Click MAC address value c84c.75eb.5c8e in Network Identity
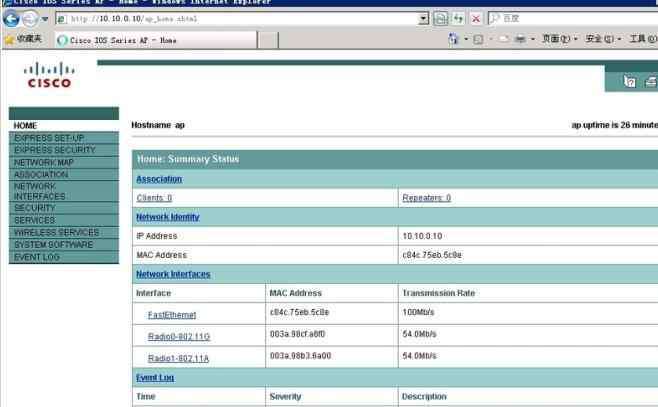 (x=432, y=255)
